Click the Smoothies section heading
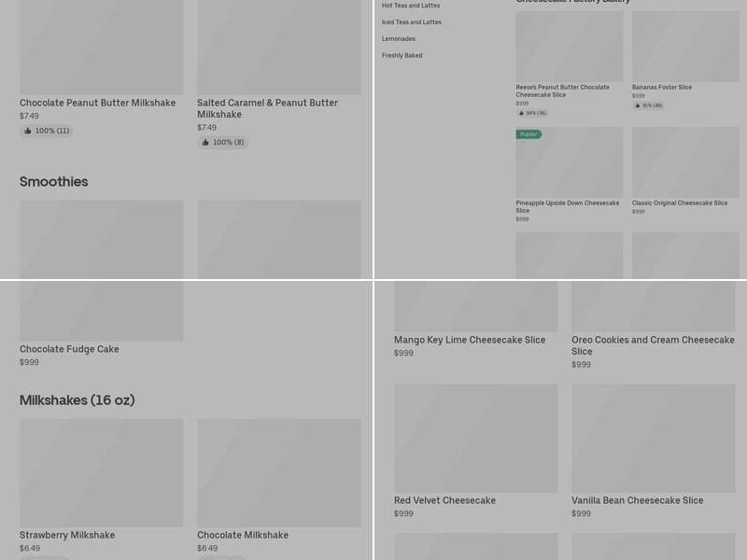 pyautogui.click(x=54, y=181)
